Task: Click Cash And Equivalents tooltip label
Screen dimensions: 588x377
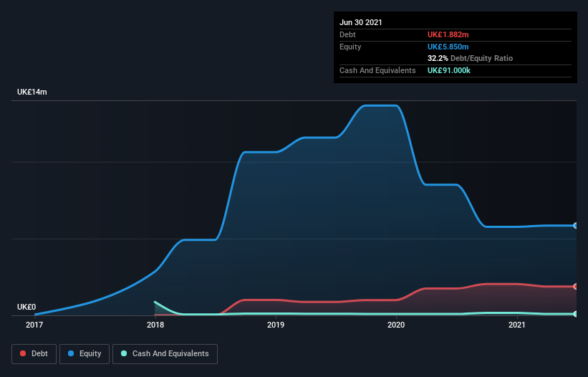Action: 377,70
